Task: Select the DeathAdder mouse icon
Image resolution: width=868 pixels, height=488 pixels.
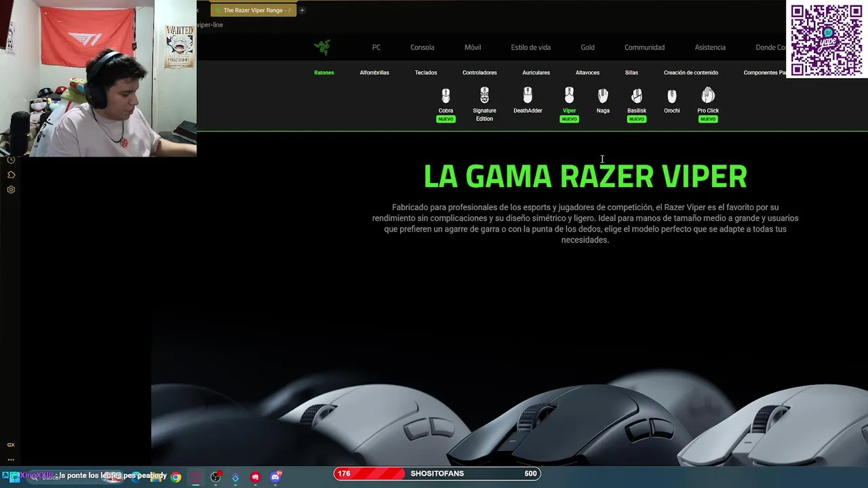Action: tap(528, 96)
